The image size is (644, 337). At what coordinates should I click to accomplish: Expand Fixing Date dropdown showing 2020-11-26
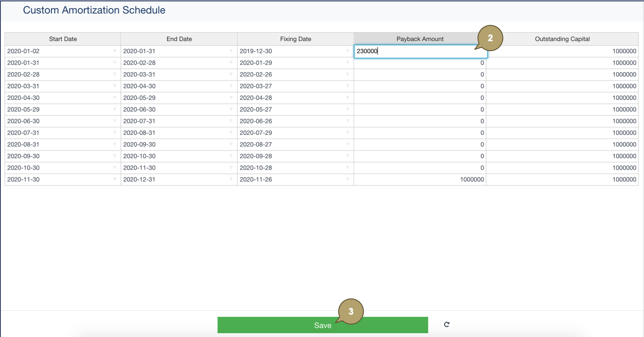click(x=347, y=179)
